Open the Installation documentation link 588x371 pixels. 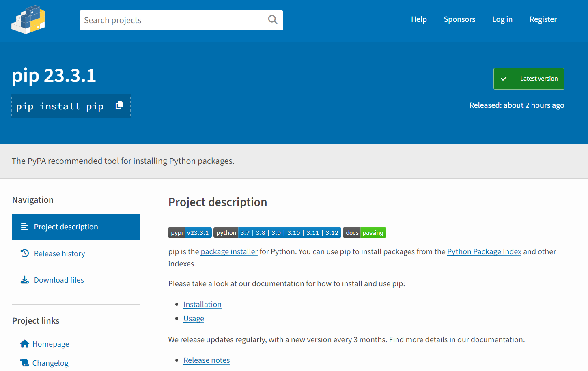point(202,304)
